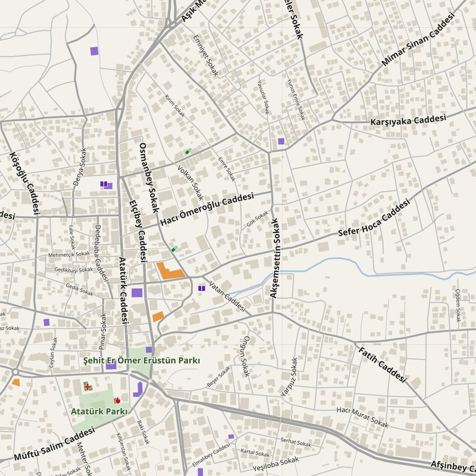Click the purple square west of Pınar Sokak
The image size is (476, 476).
pos(46,322)
